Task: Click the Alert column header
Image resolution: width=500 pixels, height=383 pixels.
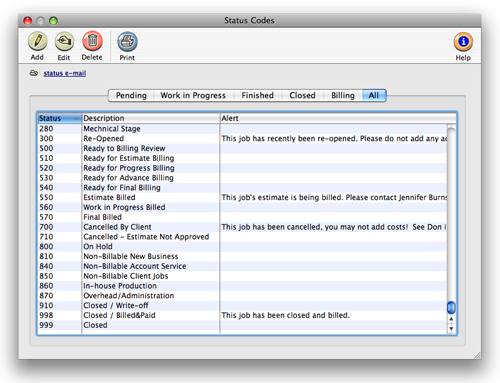Action: (x=338, y=118)
